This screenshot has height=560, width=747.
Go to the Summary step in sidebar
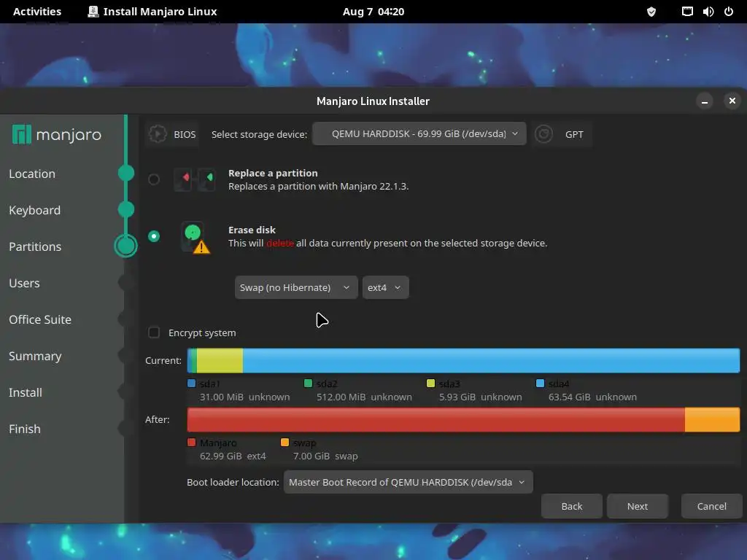coord(35,356)
